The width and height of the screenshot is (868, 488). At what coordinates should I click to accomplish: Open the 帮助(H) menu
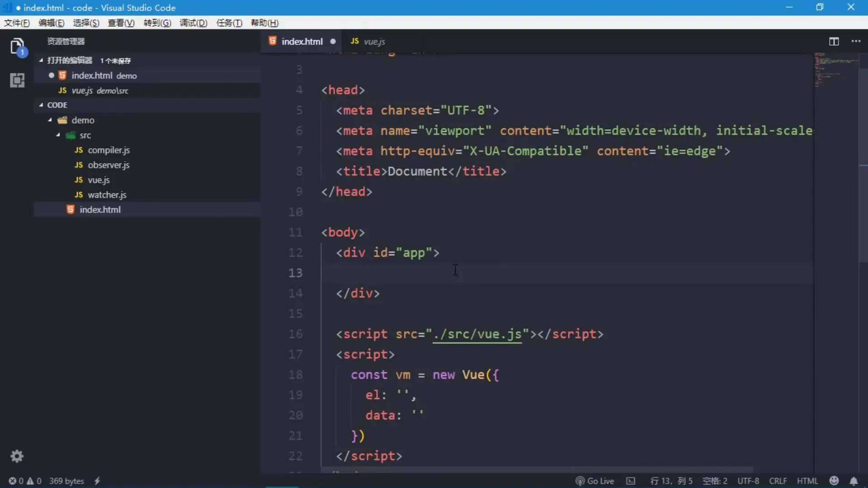point(265,23)
